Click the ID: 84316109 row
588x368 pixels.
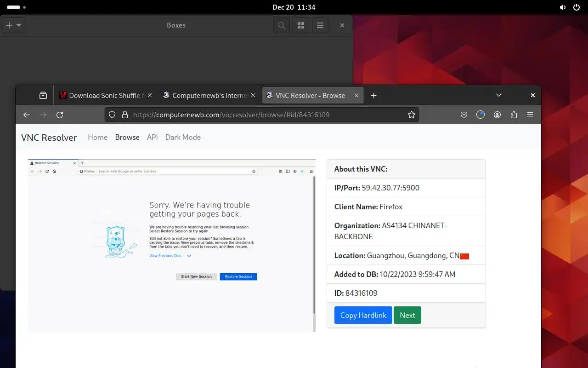click(406, 293)
